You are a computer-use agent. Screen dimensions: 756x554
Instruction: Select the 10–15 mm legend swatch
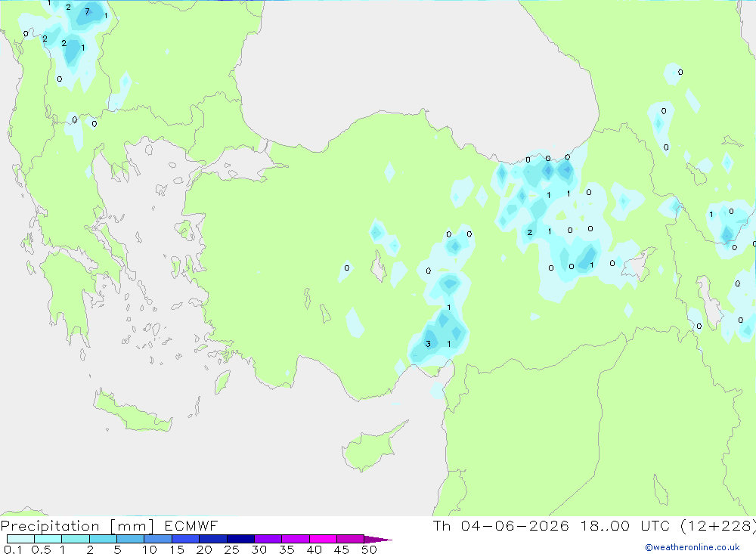pyautogui.click(x=158, y=539)
